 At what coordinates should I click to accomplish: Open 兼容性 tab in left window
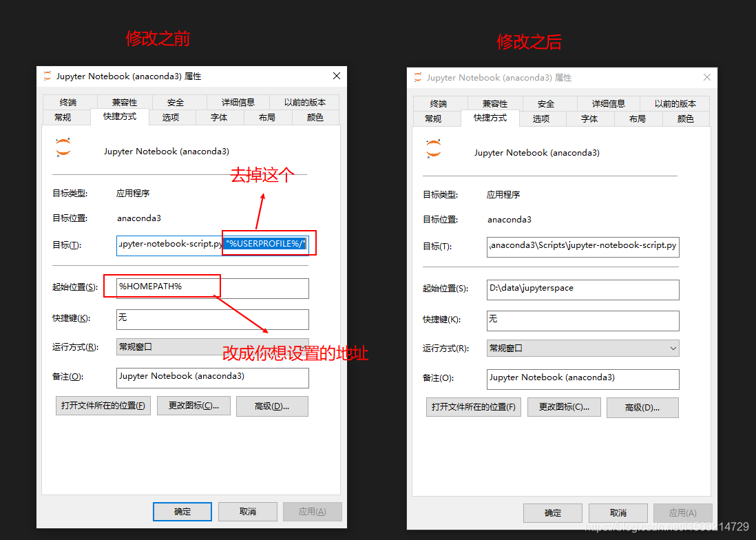click(x=125, y=102)
